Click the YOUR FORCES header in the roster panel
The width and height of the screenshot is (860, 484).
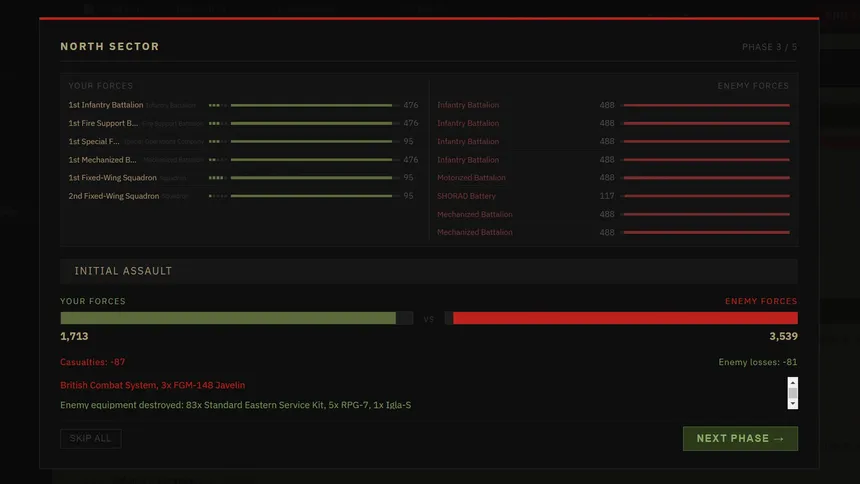pos(101,86)
